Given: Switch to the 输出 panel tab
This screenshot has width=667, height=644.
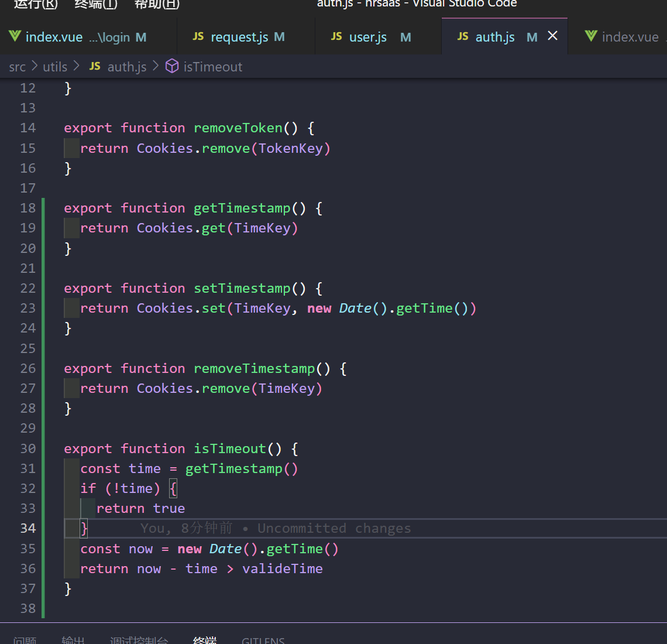Looking at the screenshot, I should click(x=73, y=639).
